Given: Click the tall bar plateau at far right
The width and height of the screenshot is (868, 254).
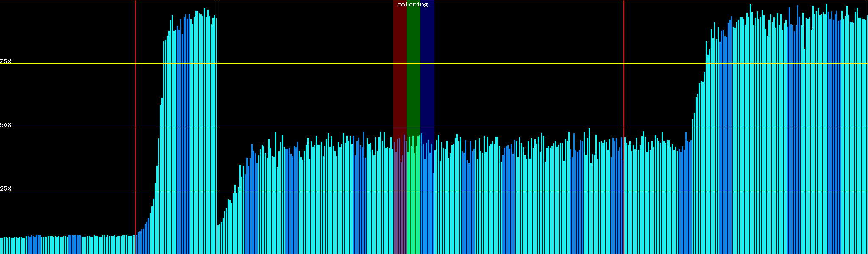Looking at the screenshot, I should pos(784,127).
